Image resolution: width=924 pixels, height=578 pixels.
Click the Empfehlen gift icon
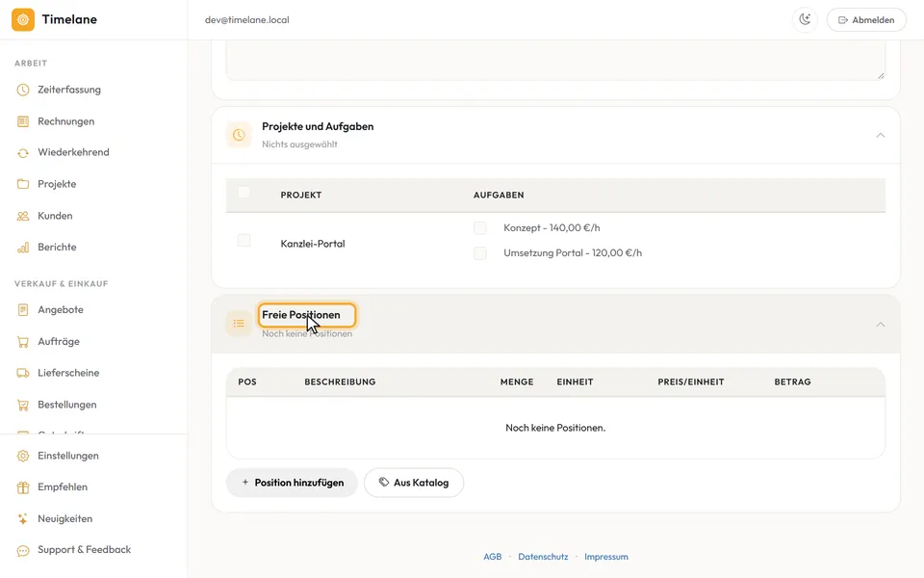(23, 487)
